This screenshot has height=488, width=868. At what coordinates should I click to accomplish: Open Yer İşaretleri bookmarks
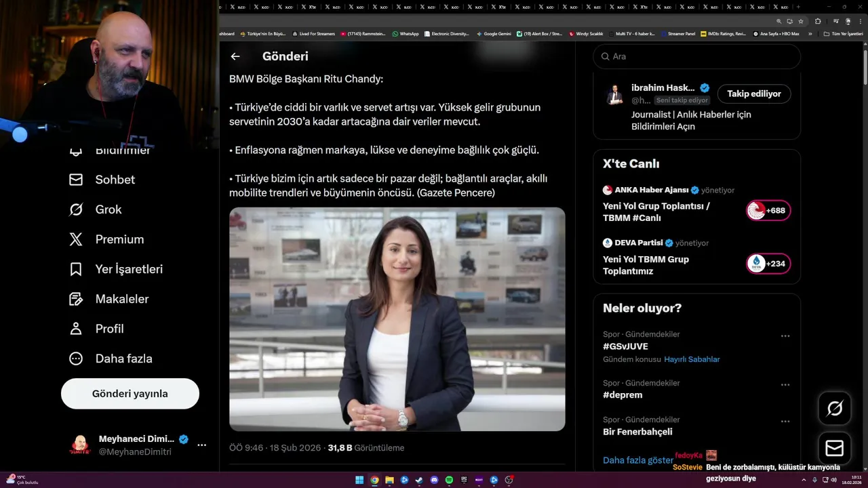[115, 269]
